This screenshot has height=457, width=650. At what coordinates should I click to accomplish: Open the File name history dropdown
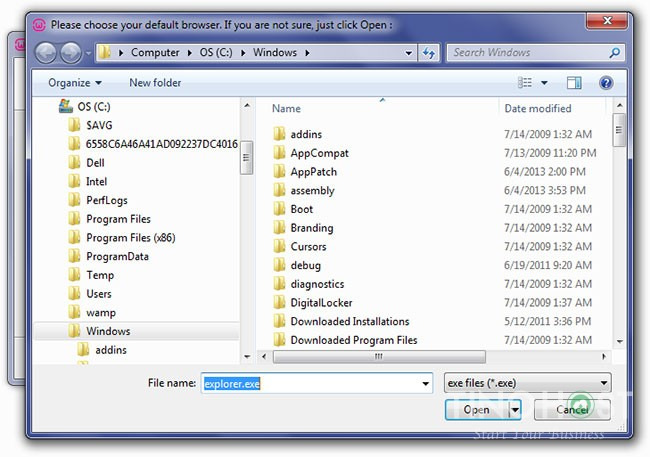[x=425, y=384]
